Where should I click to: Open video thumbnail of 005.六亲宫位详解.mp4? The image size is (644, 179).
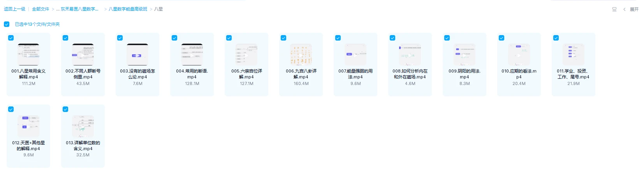pos(246,55)
